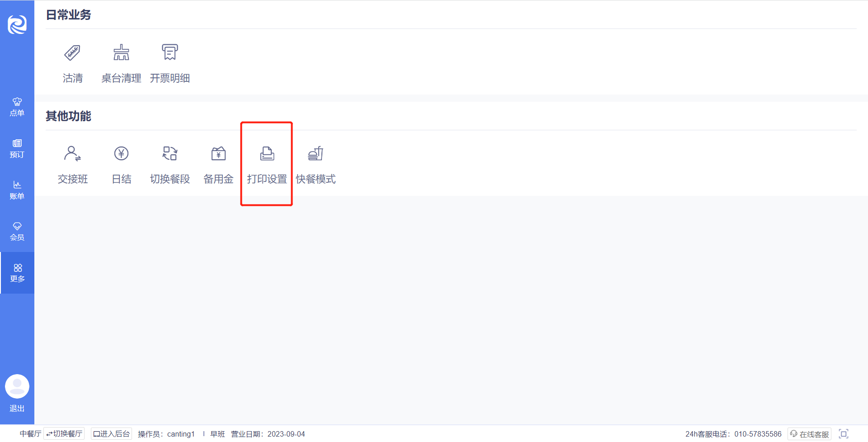868x442 pixels.
Task: Open 打印设置 print settings
Action: [267, 165]
